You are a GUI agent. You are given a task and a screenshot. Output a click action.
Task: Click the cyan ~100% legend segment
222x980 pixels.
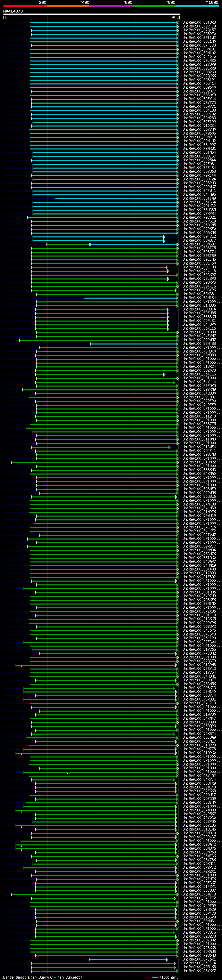pos(197,6)
